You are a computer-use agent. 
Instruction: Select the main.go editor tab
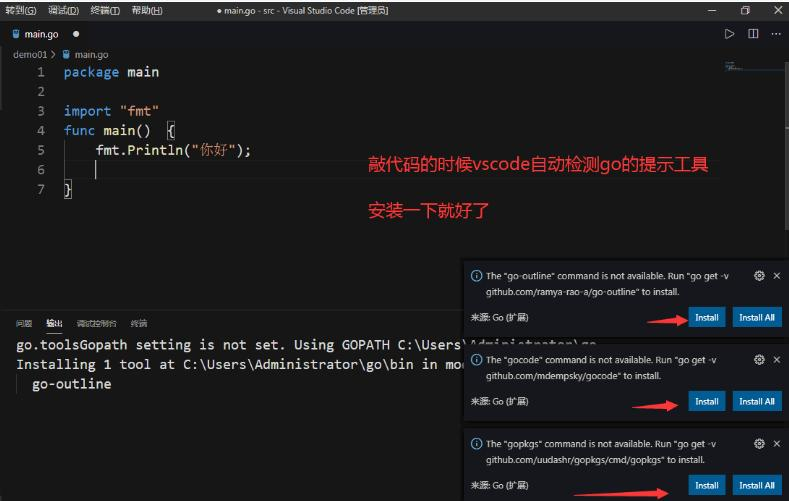pos(41,34)
